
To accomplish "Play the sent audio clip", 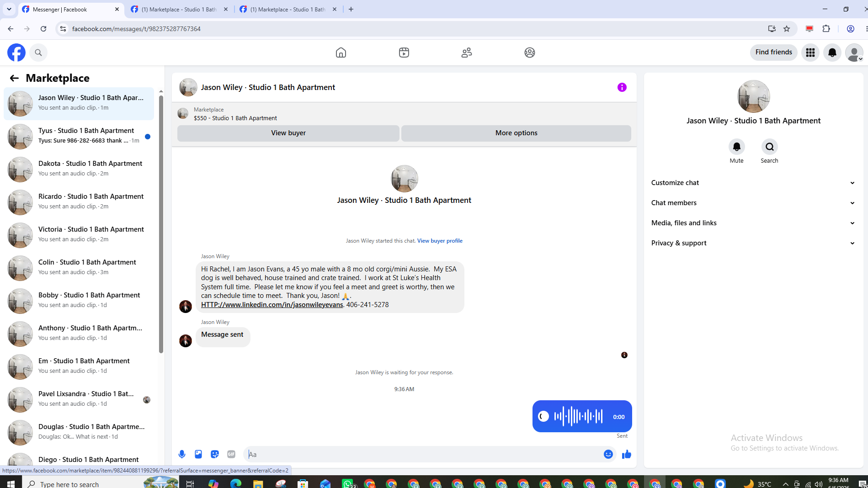I will [x=543, y=416].
